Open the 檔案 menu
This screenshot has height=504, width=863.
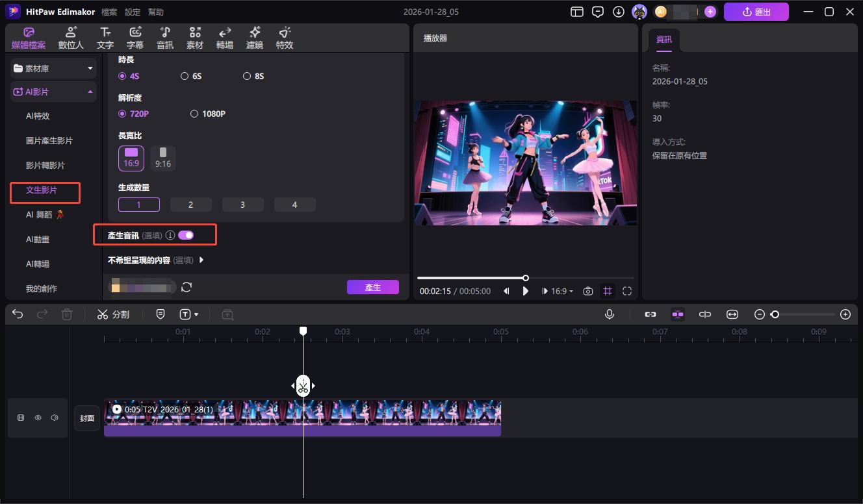click(109, 12)
